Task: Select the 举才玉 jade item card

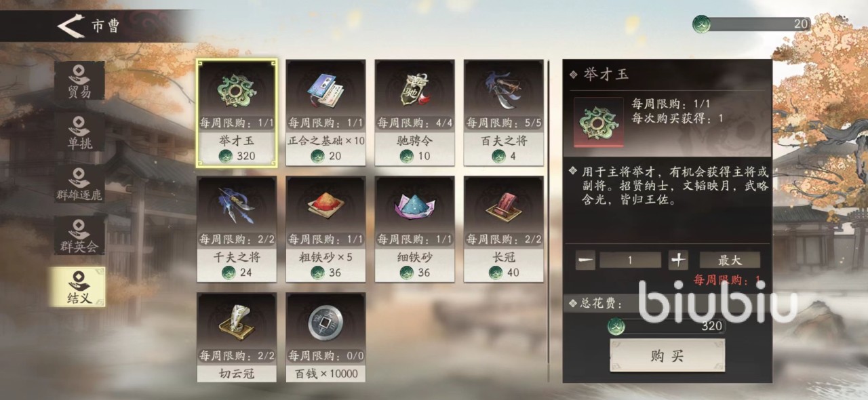Action: pos(237,113)
